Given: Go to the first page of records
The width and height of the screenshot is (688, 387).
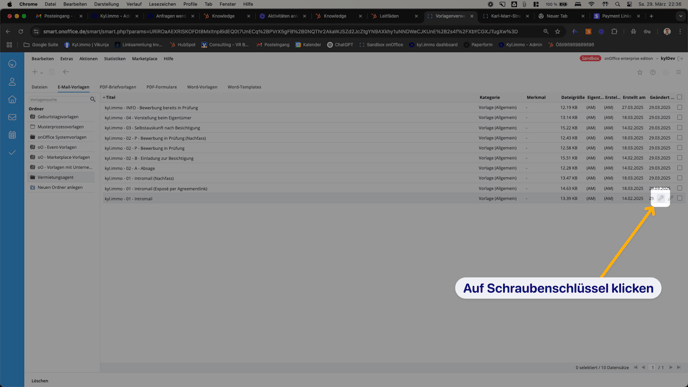Looking at the screenshot, I should [635, 368].
